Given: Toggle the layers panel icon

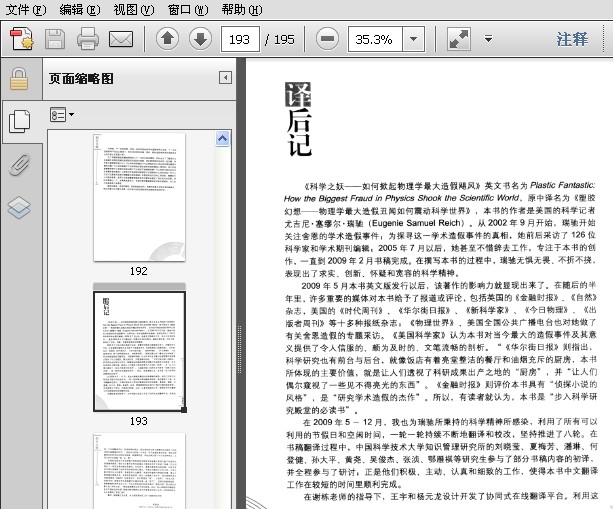Looking at the screenshot, I should coord(18,207).
